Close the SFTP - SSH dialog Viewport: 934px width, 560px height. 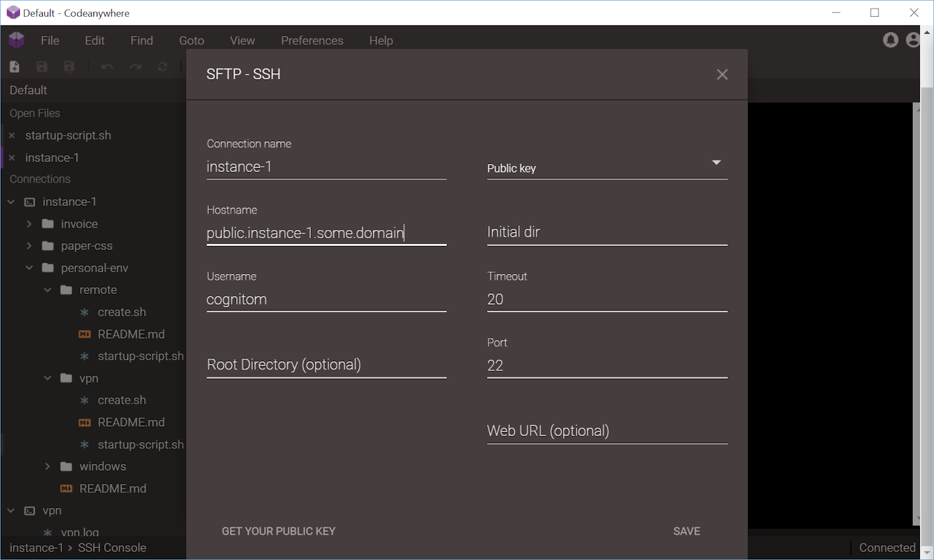tap(722, 75)
